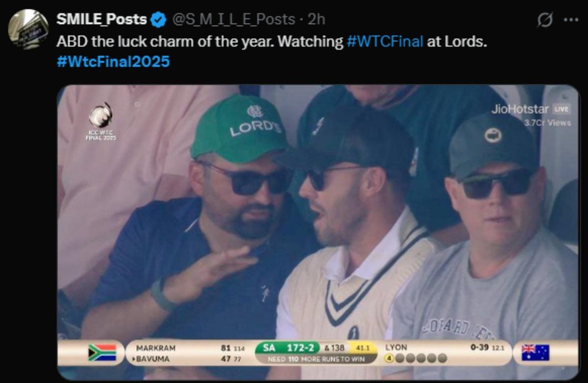Viewport: 588px width, 383px height.
Task: Open the #WtcFinal2025 hashtag link
Action: point(114,61)
